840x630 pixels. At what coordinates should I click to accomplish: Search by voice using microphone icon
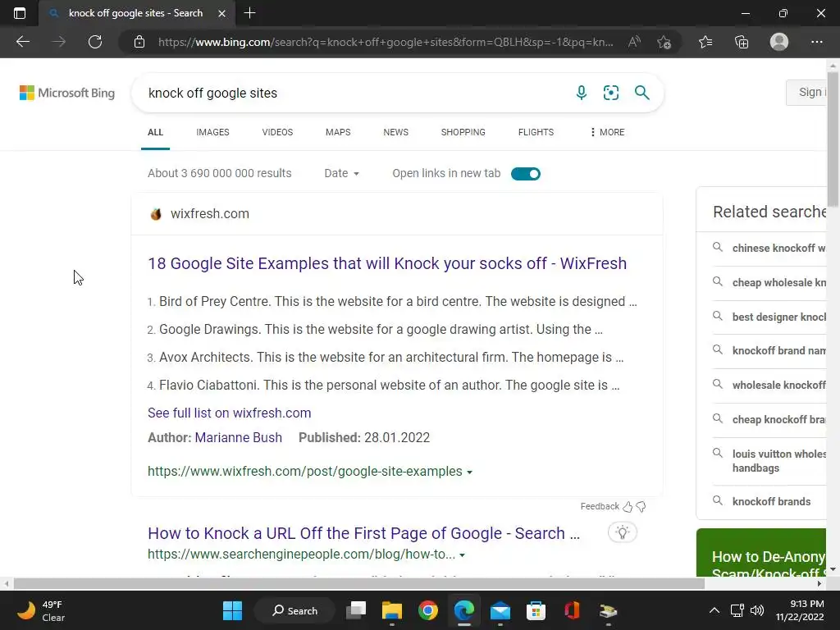(x=582, y=93)
